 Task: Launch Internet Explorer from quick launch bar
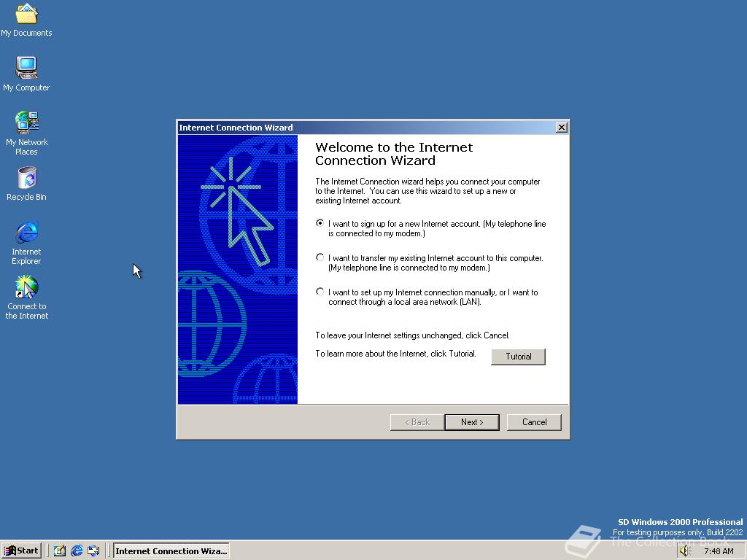[x=76, y=551]
